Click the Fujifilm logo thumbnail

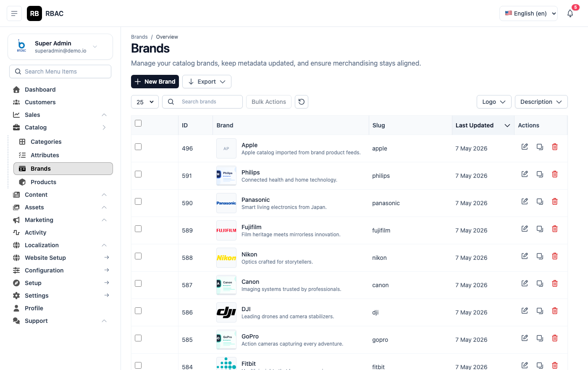click(226, 230)
